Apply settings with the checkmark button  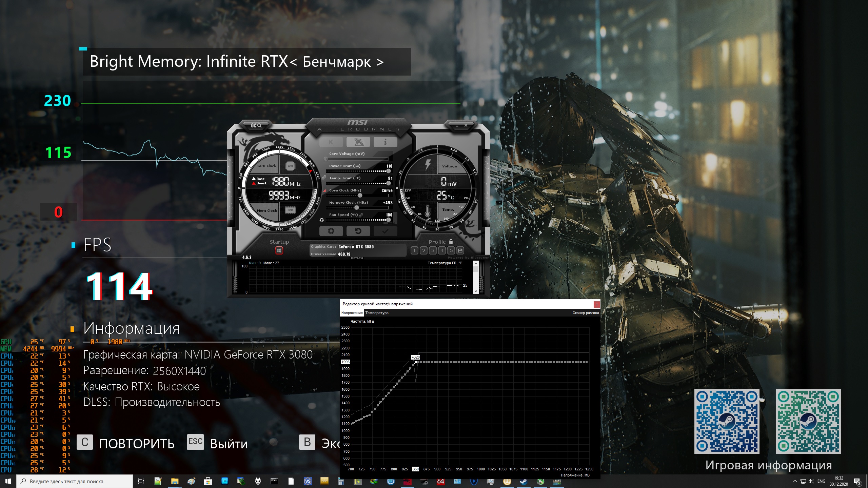385,231
